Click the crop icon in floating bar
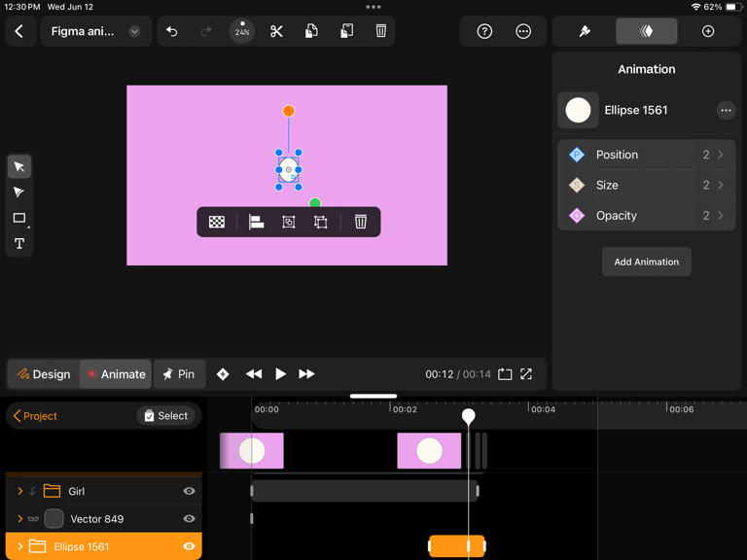Viewport: 747px width, 560px height. (321, 222)
